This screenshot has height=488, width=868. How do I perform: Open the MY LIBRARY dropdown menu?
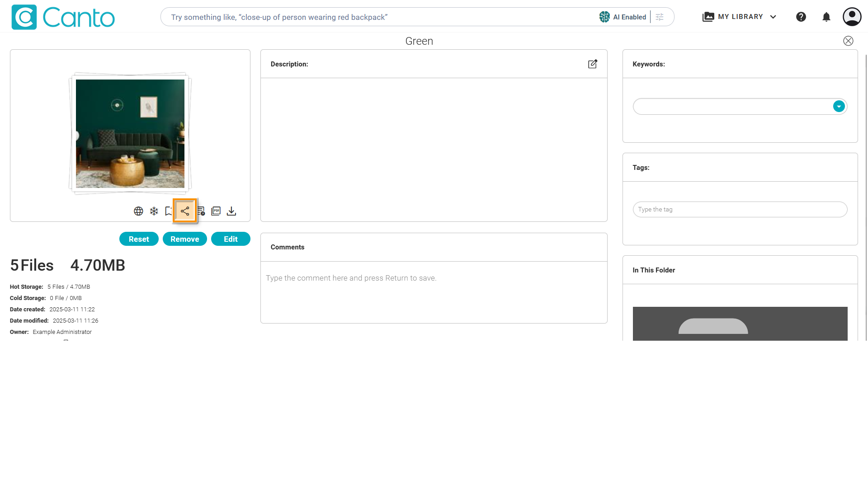740,17
